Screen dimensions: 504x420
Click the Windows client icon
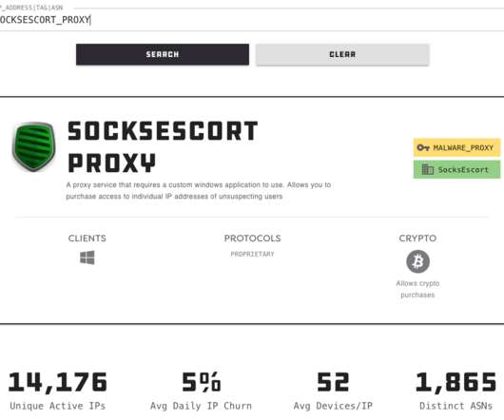87,258
